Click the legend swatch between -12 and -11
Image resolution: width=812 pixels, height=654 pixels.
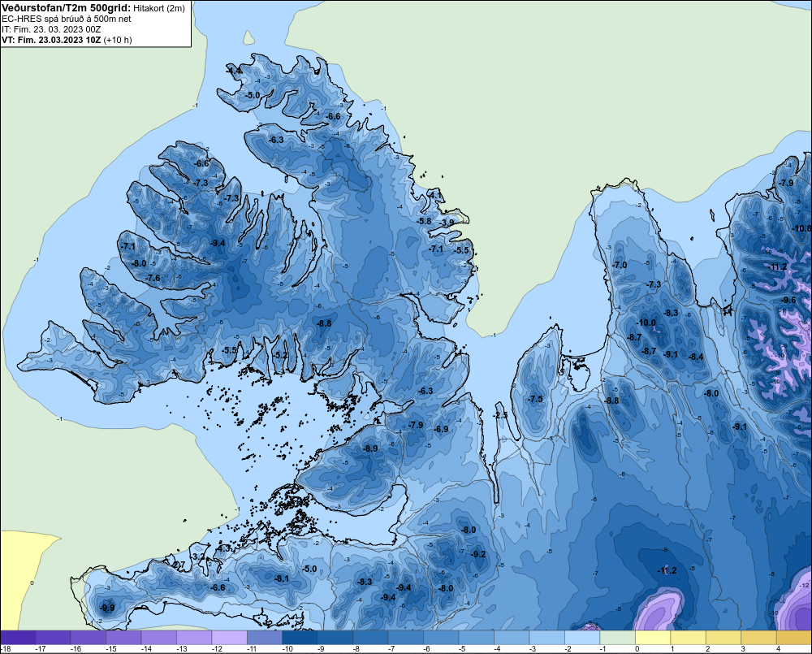230,638
